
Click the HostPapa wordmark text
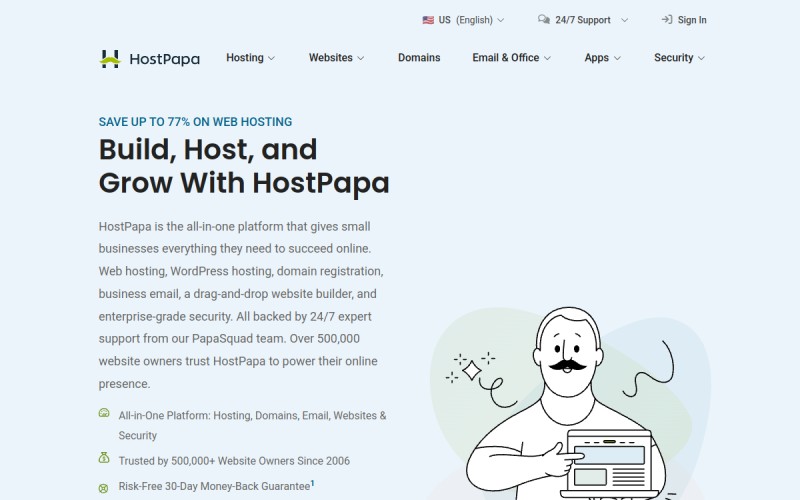pyautogui.click(x=164, y=59)
